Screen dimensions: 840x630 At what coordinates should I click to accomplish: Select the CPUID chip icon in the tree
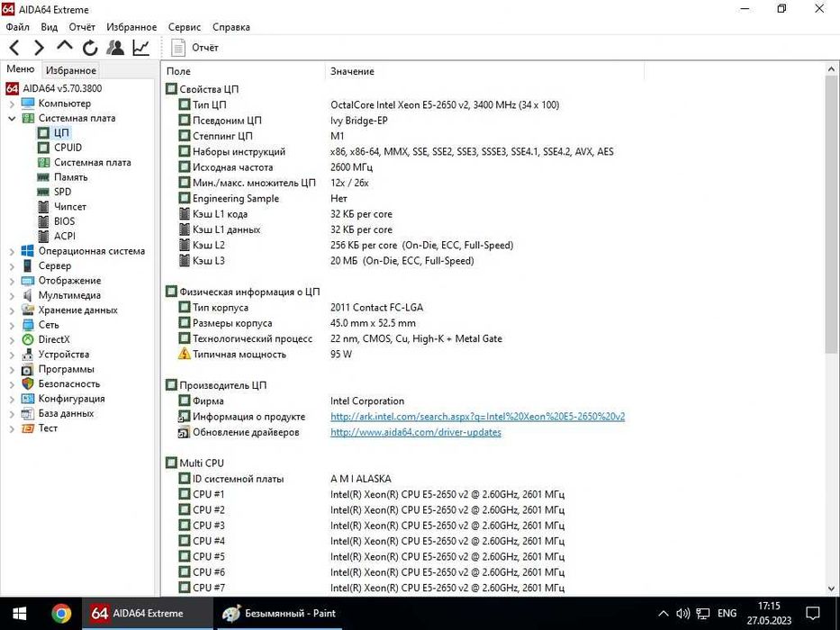(43, 148)
